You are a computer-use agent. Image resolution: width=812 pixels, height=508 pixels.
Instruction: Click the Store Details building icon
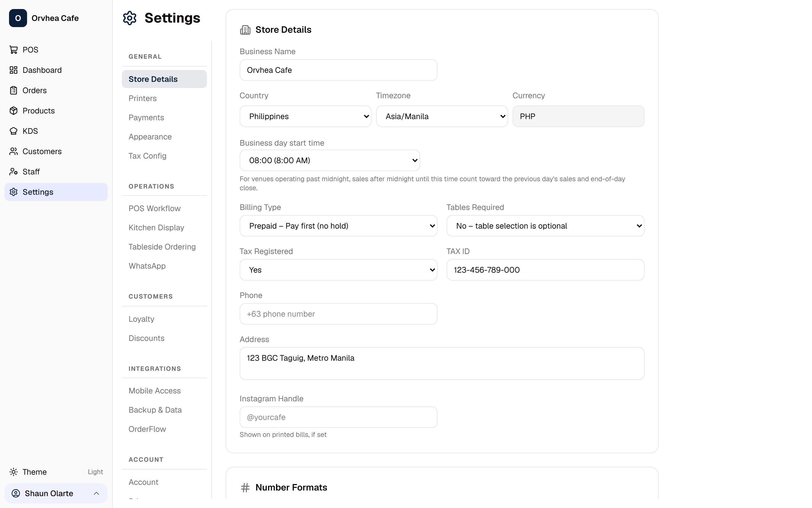[x=245, y=30]
